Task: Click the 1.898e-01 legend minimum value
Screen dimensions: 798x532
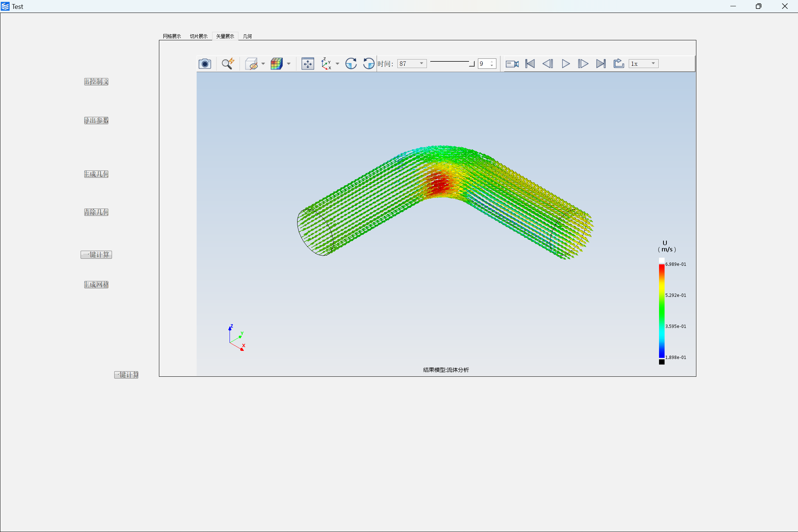Action: click(676, 358)
